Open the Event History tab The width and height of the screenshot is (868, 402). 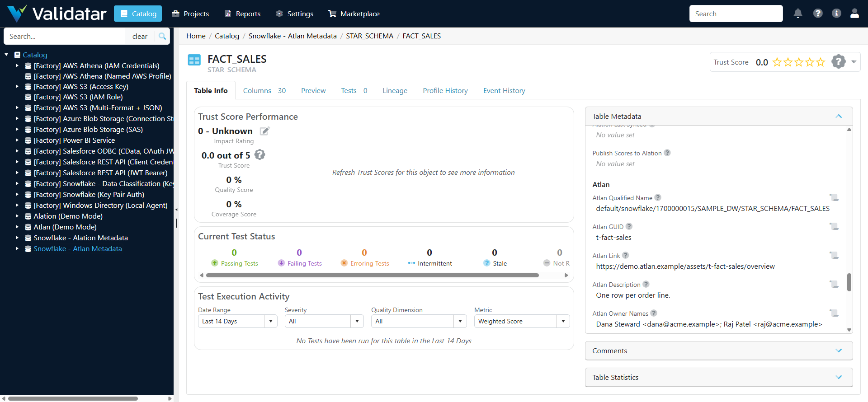(x=504, y=90)
